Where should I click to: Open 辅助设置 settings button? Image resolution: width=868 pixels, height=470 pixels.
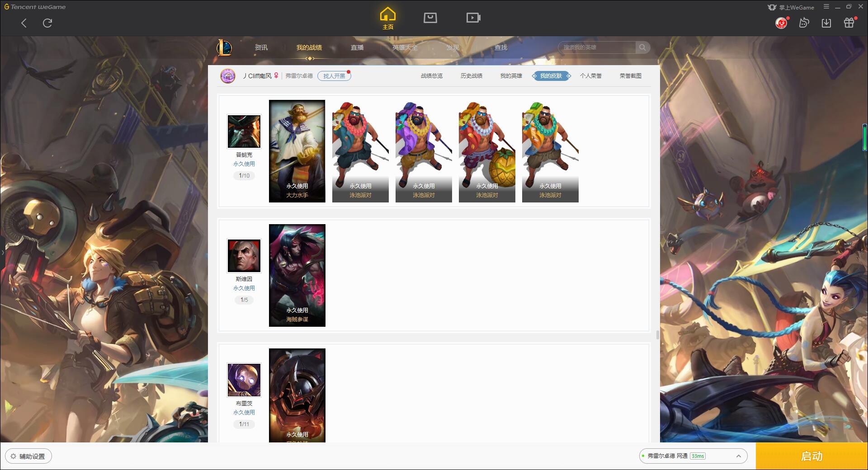pyautogui.click(x=28, y=456)
